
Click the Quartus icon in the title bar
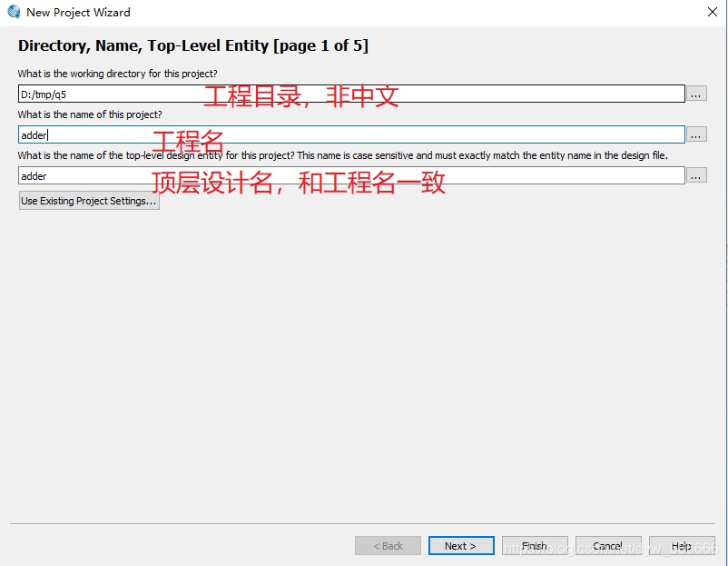[14, 12]
